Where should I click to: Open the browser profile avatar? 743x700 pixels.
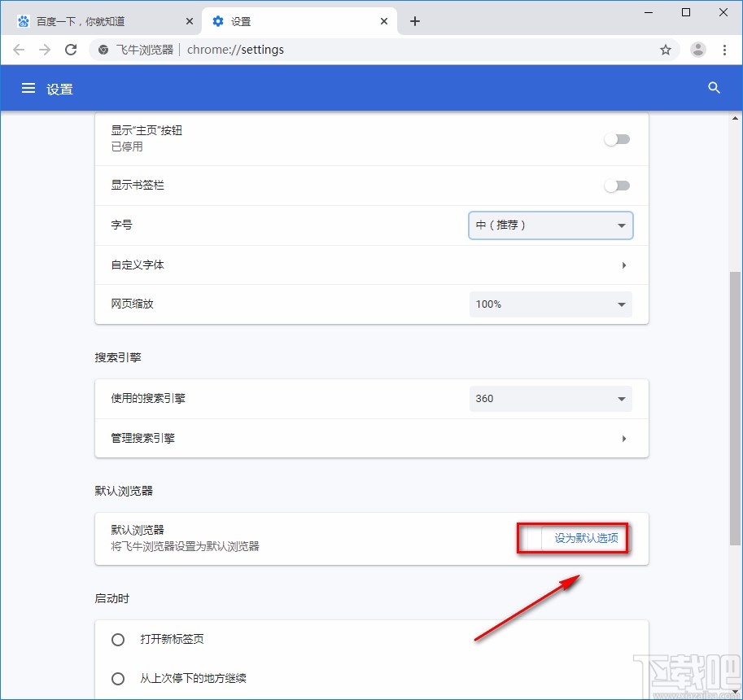[697, 50]
